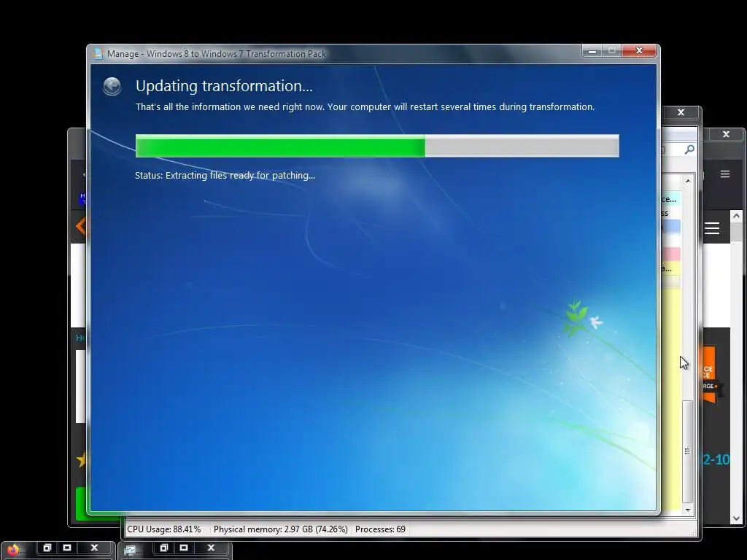The width and height of the screenshot is (747, 560).
Task: Close the Windows 7 Transformation Pack window
Action: pyautogui.click(x=639, y=51)
